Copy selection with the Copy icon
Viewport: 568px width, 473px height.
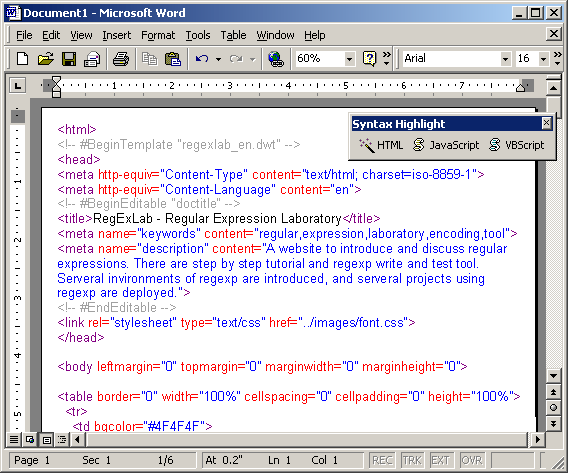click(x=149, y=59)
